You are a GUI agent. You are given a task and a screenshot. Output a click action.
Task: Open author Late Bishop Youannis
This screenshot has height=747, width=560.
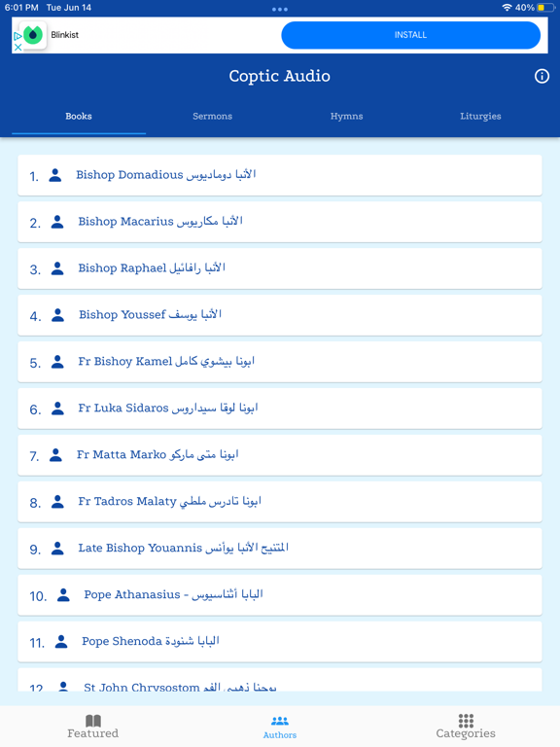[x=280, y=549]
